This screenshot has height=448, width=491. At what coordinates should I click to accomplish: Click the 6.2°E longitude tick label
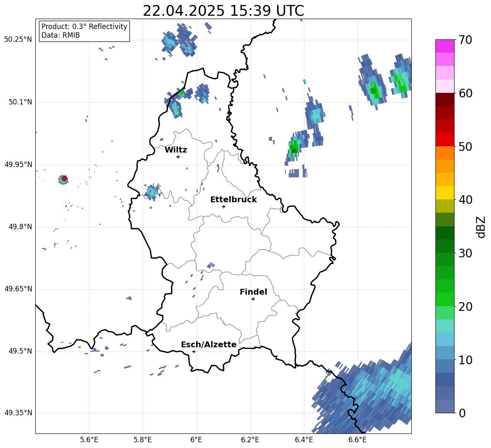(x=250, y=440)
